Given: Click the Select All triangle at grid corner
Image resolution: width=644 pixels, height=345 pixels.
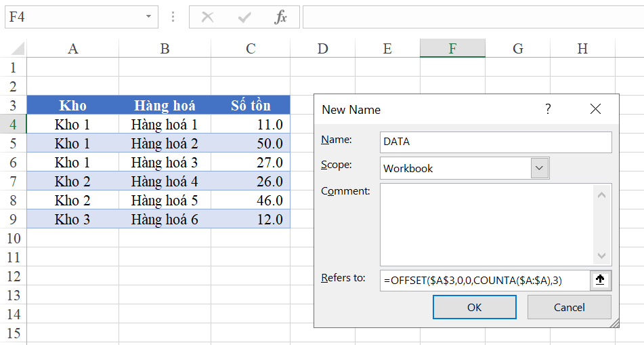Looking at the screenshot, I should tap(18, 49).
